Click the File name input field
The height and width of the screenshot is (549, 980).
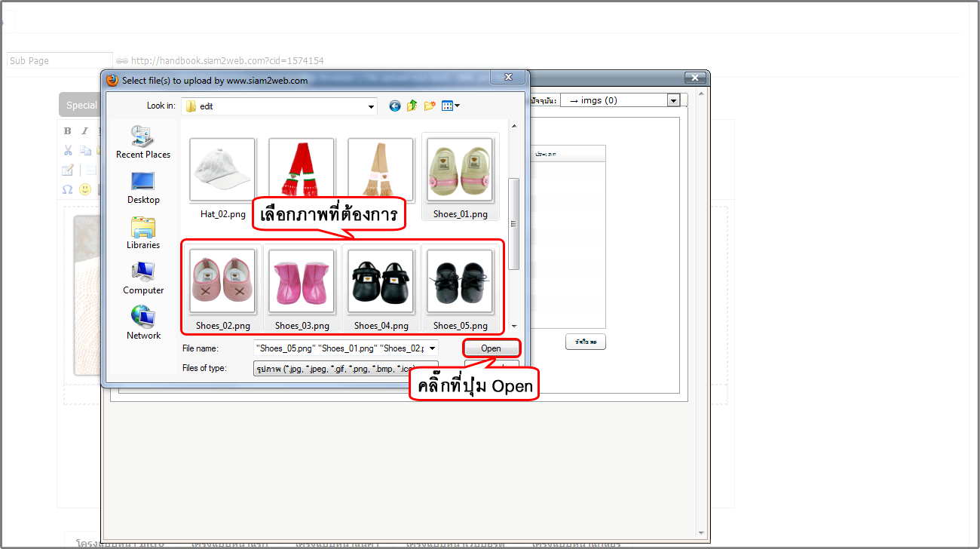point(341,348)
